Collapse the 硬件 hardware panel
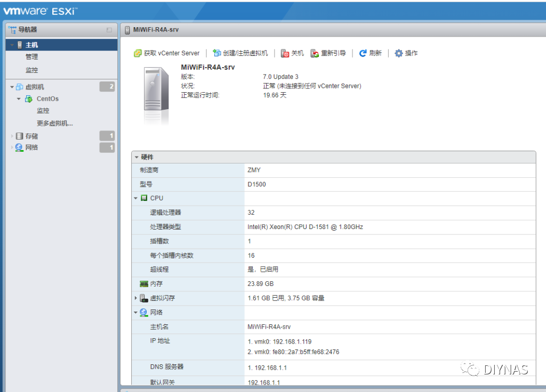The width and height of the screenshot is (546, 392). point(137,157)
